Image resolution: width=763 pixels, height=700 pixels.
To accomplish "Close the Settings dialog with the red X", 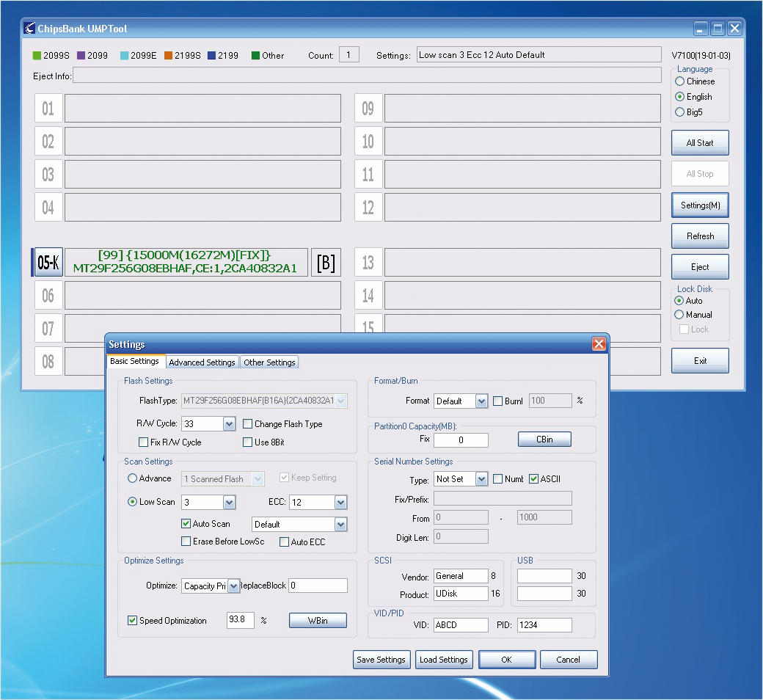I will point(599,344).
